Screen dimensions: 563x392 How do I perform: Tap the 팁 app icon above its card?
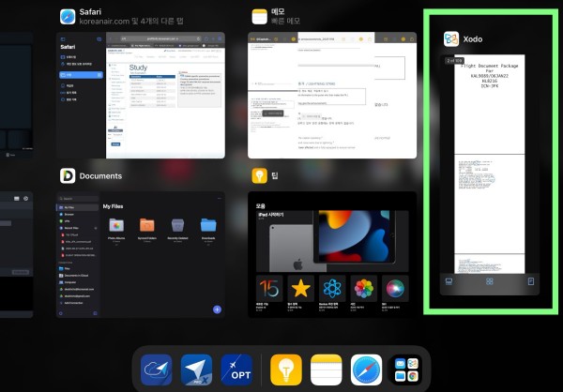click(259, 175)
